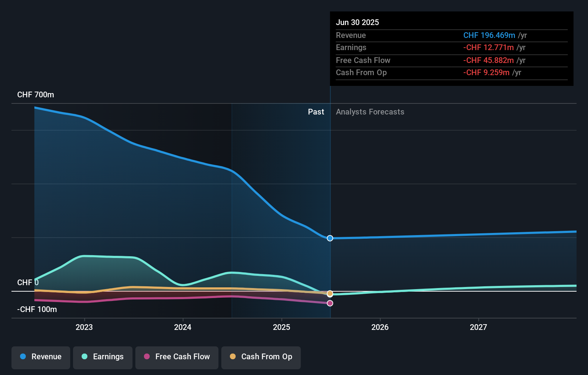
Task: Click the CHF 196.469m revenue value in tooltip
Action: 489,35
